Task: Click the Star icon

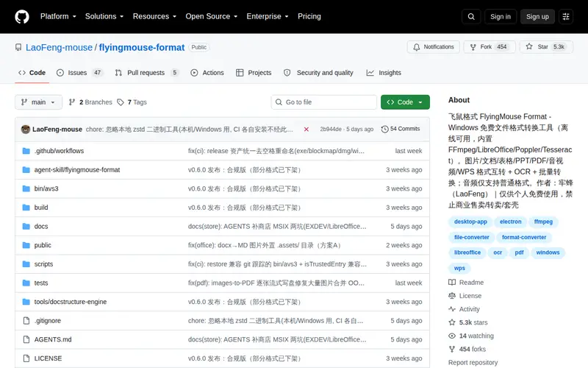Action: click(528, 46)
